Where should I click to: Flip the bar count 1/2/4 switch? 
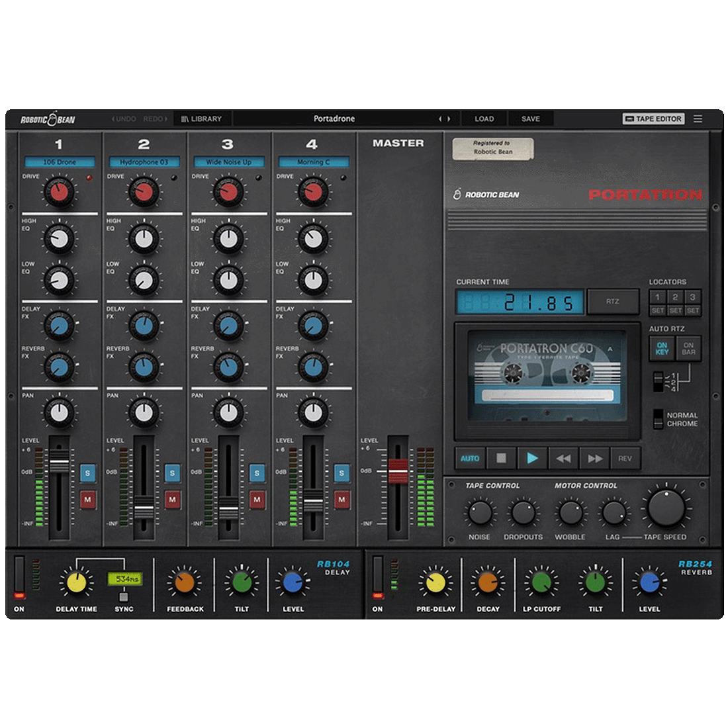pyautogui.click(x=658, y=382)
